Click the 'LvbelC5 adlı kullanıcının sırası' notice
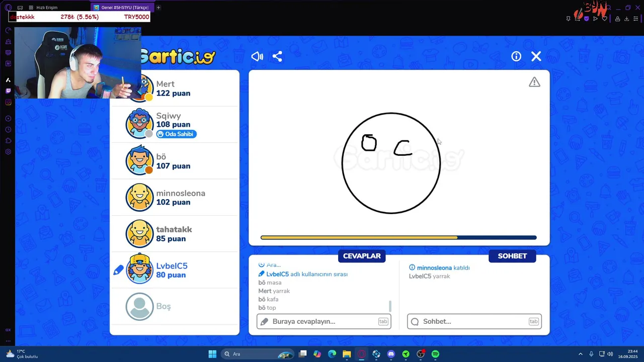 pyautogui.click(x=303, y=275)
